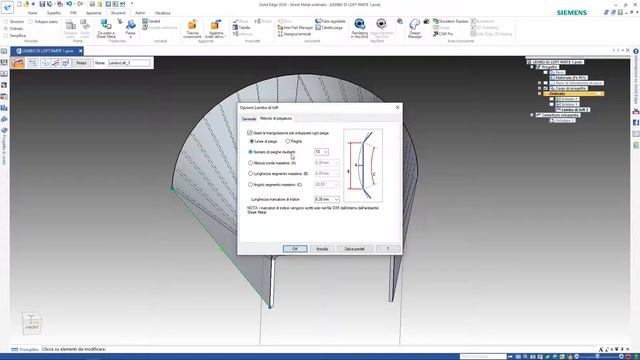Open the Variabili tool
This screenshot has height=360, width=640.
click(151, 21)
